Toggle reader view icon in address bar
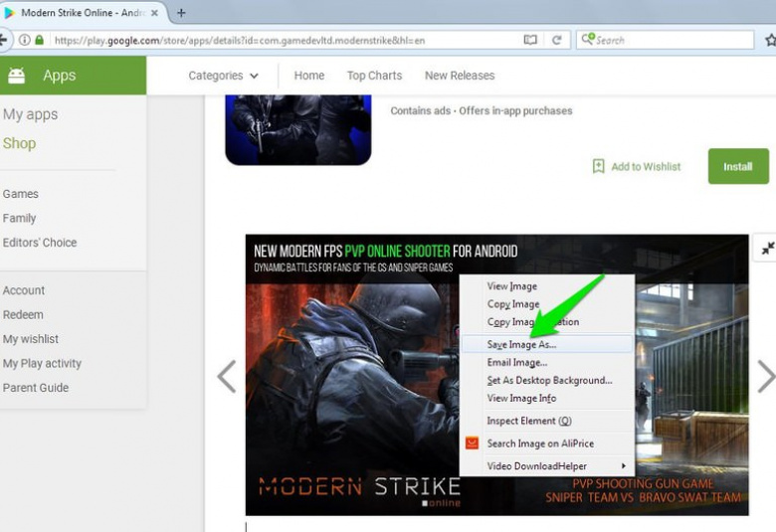This screenshot has width=776, height=532. tap(530, 40)
